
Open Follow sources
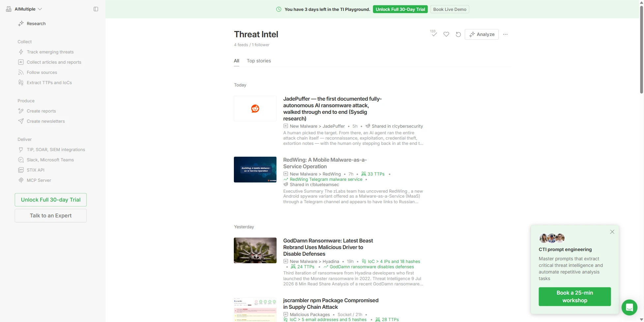42,72
